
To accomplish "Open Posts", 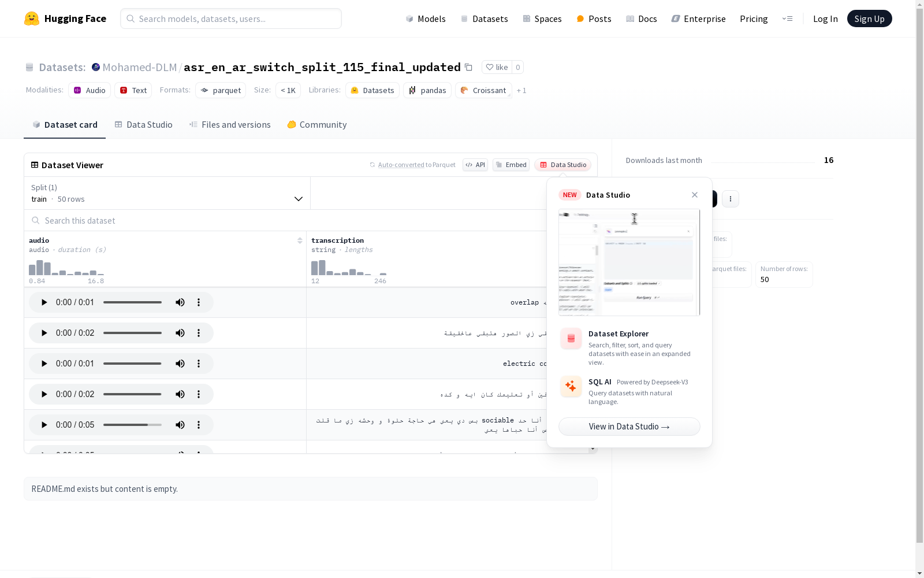I will [594, 18].
